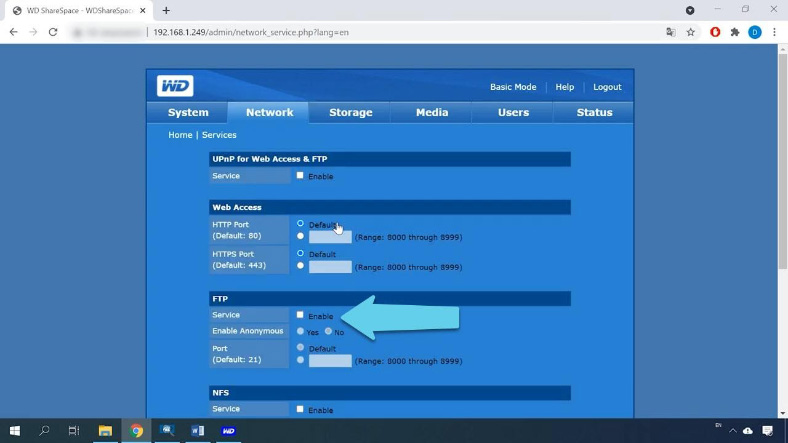Open cloud icon in system tray
The height and width of the screenshot is (443, 788).
(x=748, y=431)
